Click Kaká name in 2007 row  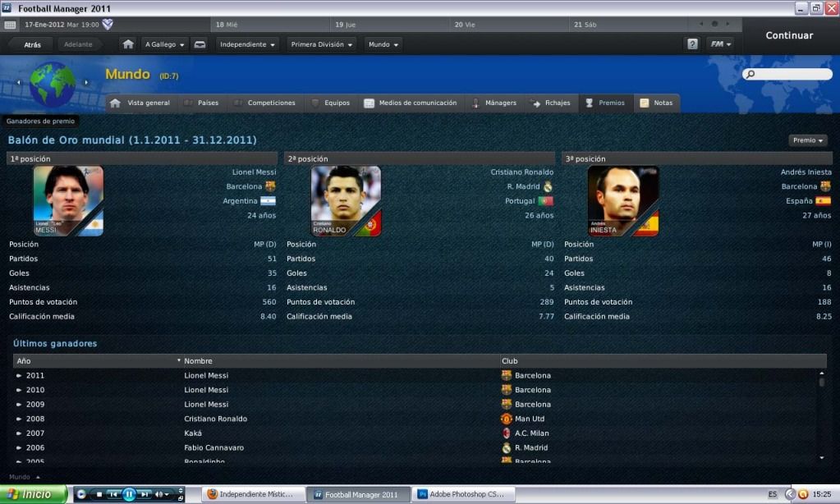(193, 433)
